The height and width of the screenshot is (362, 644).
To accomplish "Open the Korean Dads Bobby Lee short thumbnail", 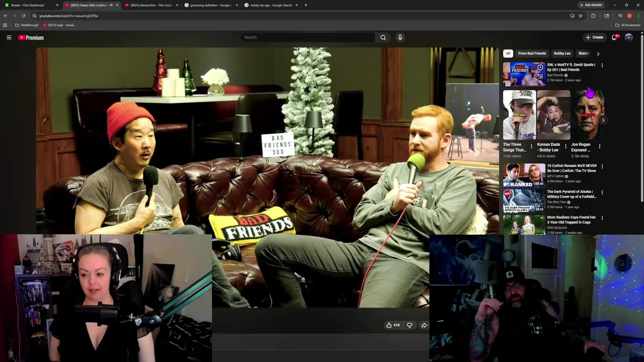I will pos(553,115).
